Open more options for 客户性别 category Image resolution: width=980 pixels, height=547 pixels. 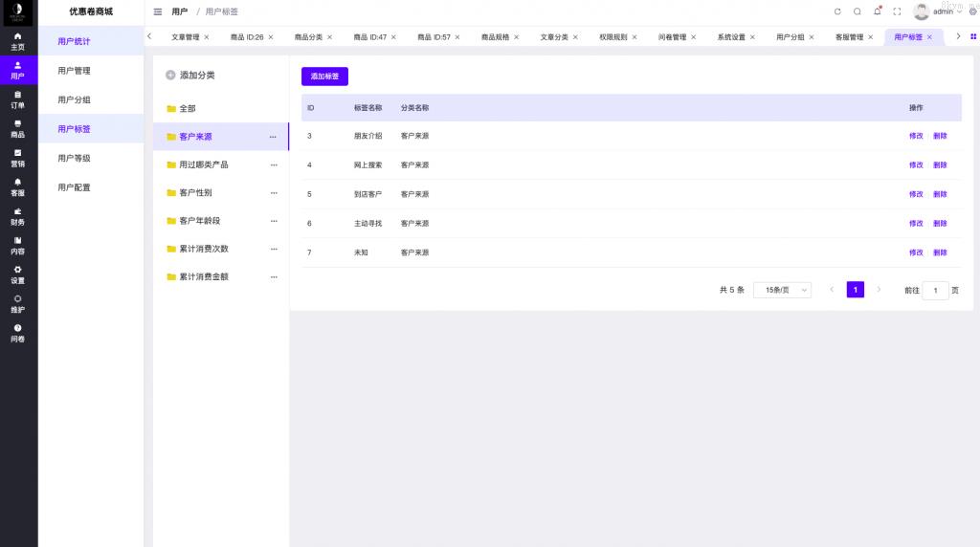click(x=273, y=193)
